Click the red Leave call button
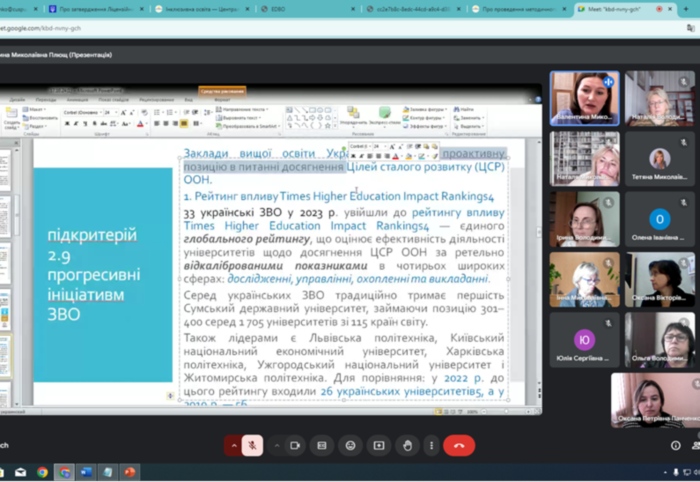This screenshot has width=700, height=482. pyautogui.click(x=459, y=445)
